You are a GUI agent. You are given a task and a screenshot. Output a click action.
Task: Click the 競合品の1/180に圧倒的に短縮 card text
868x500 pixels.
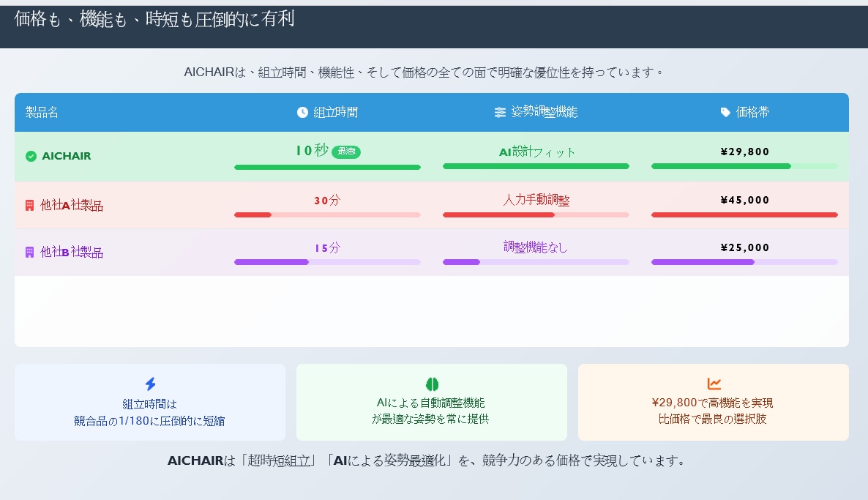click(x=149, y=421)
